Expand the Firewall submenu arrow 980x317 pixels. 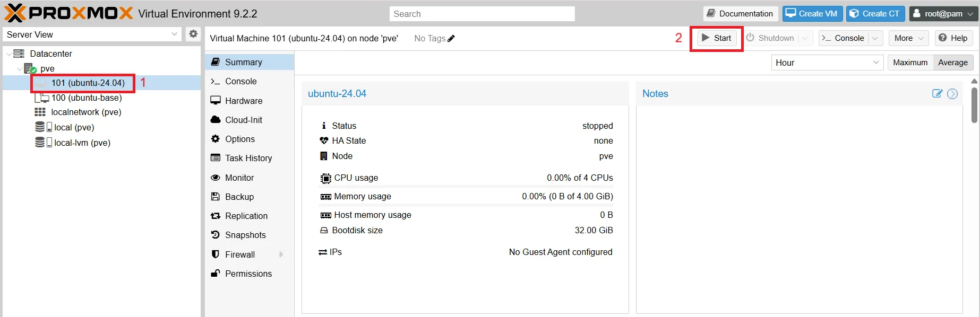281,254
